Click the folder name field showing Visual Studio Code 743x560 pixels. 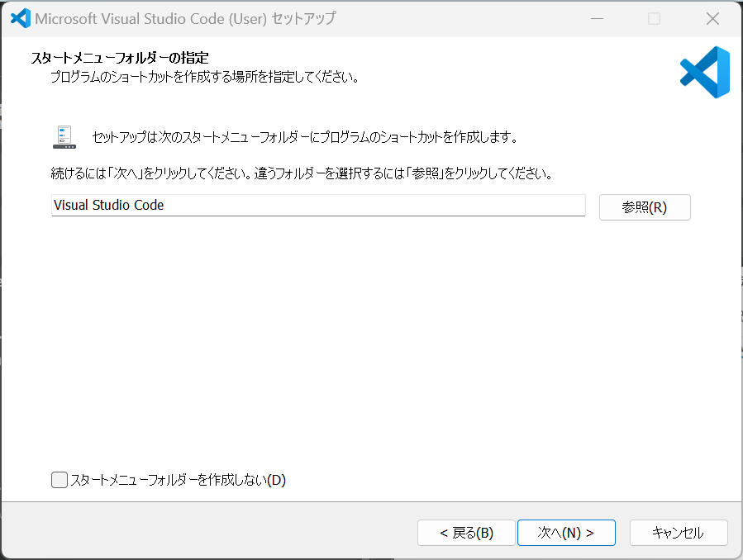tap(318, 205)
